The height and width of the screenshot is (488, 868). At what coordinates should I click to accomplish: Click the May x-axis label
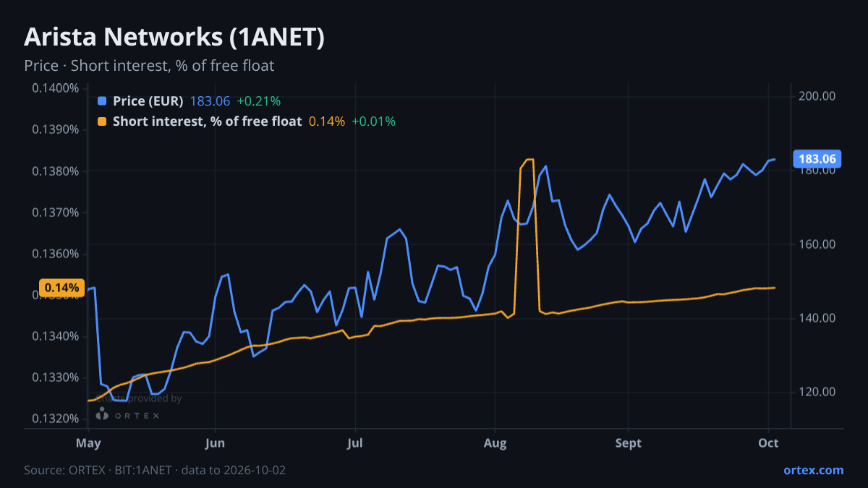click(x=88, y=443)
